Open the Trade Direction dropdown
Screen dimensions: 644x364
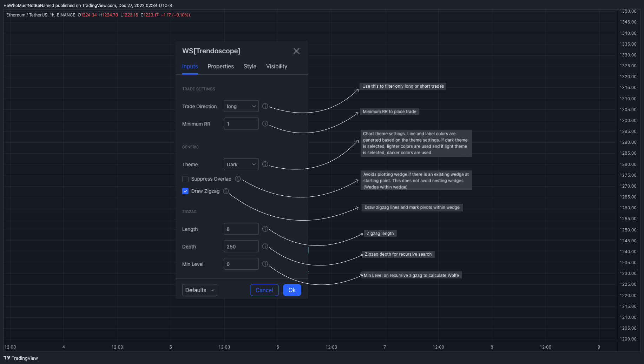tap(241, 106)
